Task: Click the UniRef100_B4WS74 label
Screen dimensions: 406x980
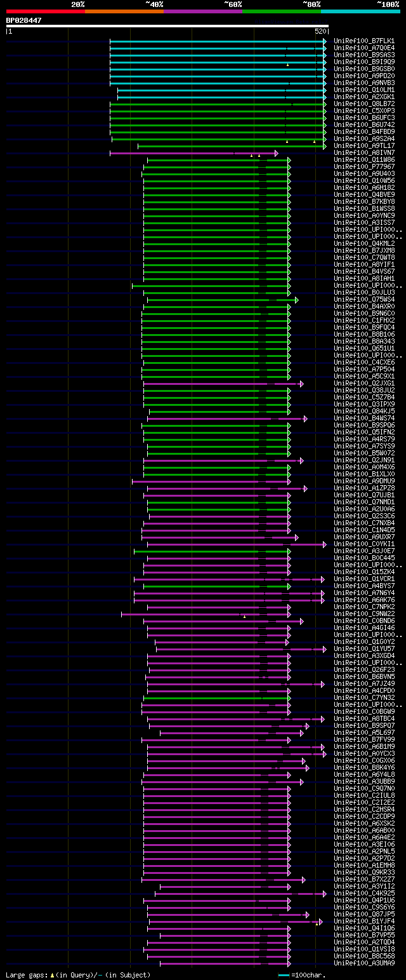Action: [x=364, y=418]
